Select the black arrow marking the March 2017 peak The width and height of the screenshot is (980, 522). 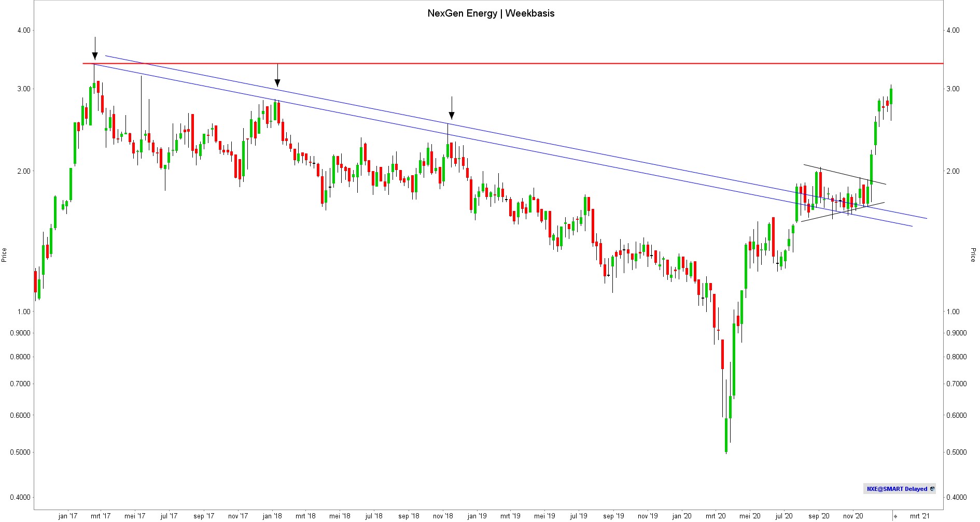coord(95,55)
